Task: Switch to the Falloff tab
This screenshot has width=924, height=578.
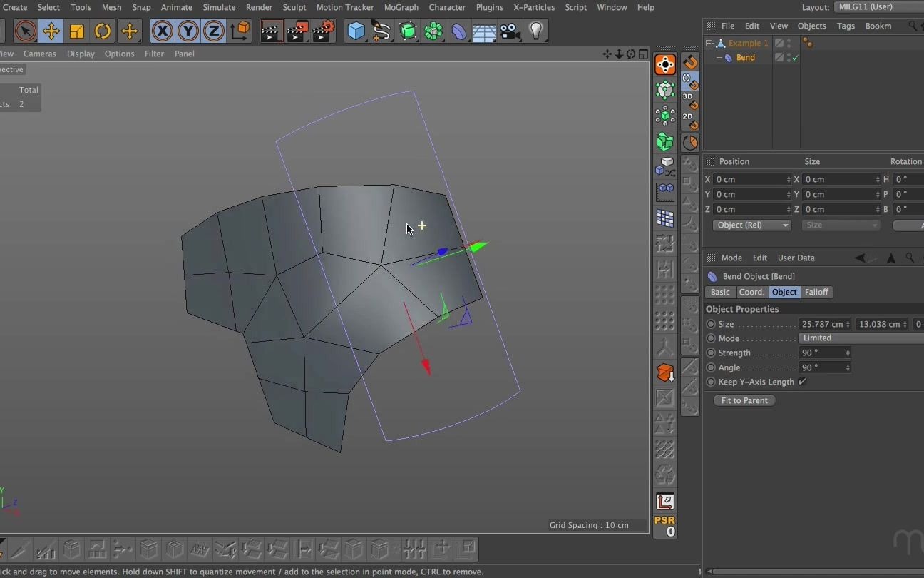Action: [x=816, y=292]
